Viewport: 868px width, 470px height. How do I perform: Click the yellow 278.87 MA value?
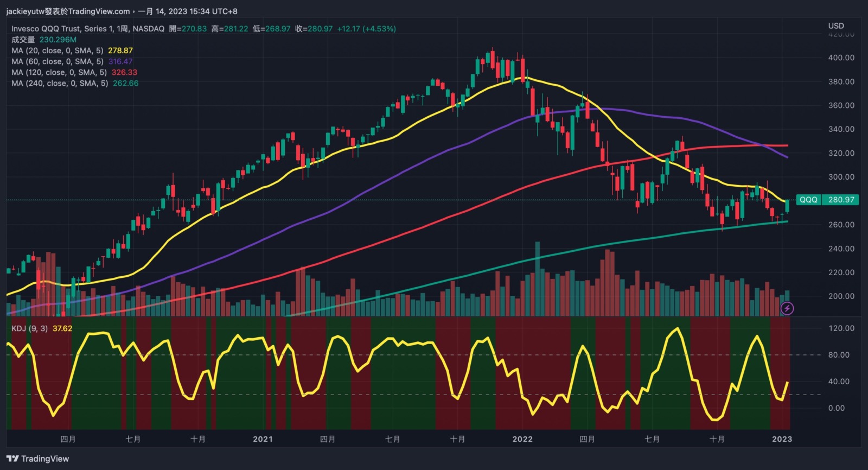[120, 50]
